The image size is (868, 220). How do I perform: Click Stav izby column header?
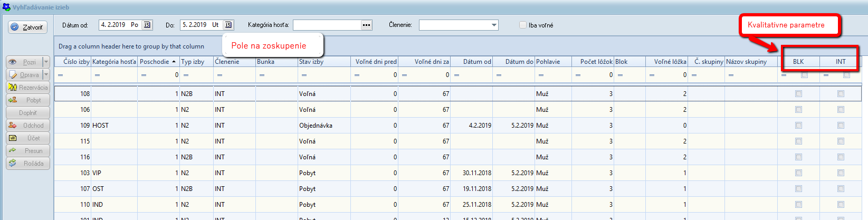pos(323,62)
